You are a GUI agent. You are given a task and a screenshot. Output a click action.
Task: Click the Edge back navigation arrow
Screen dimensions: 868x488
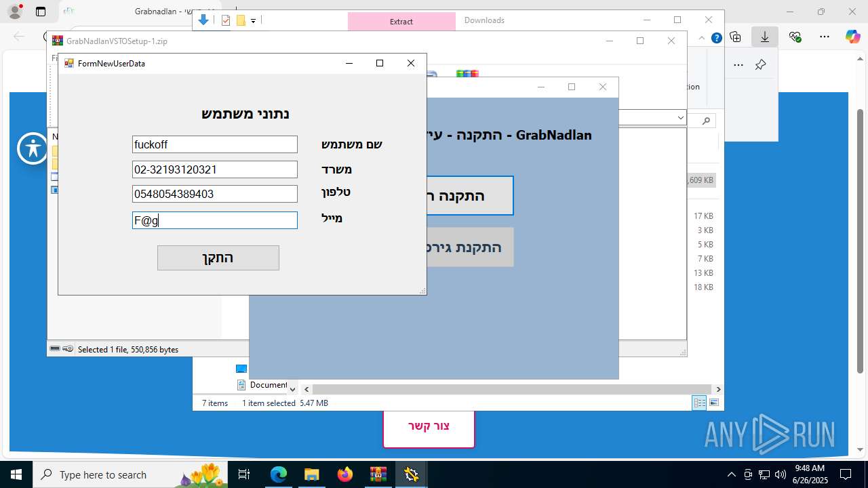click(19, 37)
